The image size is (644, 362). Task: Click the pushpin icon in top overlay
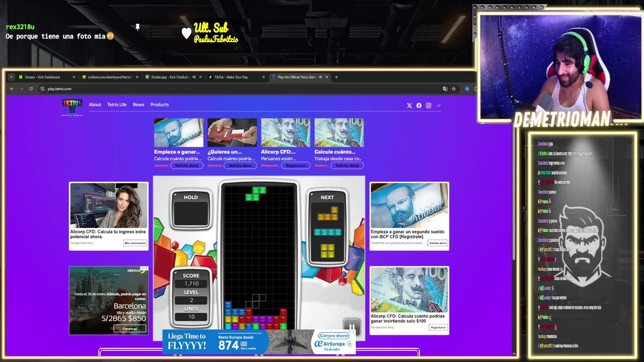pyautogui.click(x=137, y=27)
